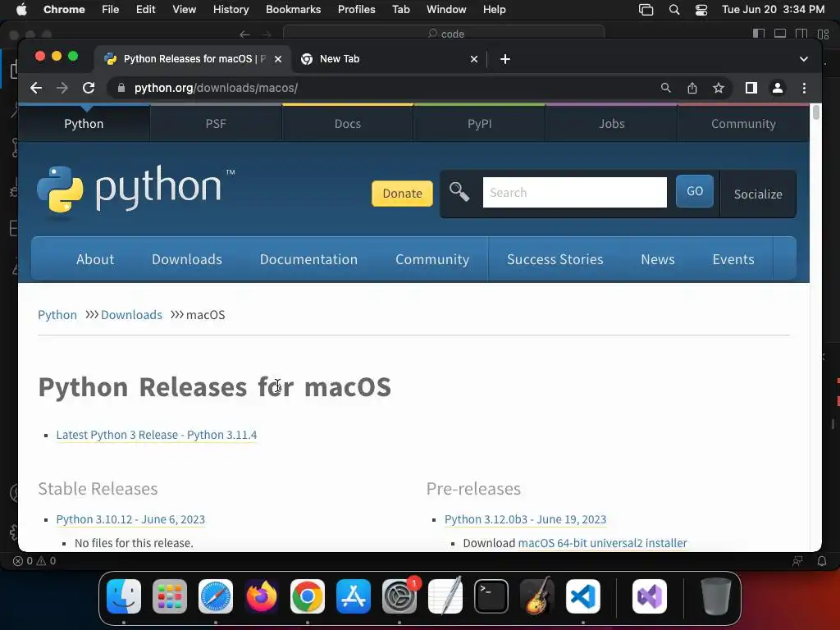Click the Chrome back arrow button

click(x=36, y=88)
